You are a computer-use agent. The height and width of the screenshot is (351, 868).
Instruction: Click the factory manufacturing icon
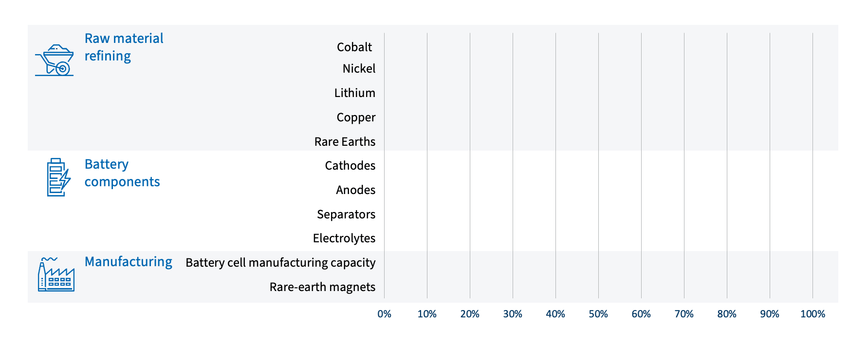[56, 275]
